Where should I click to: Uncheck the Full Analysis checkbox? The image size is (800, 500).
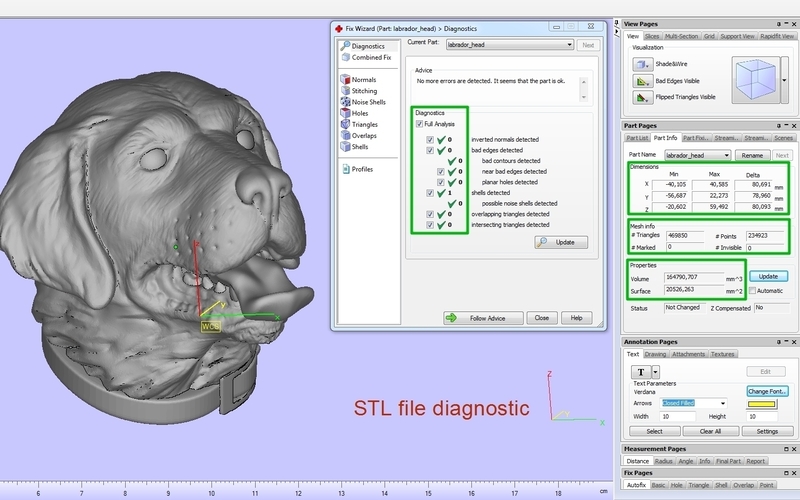pyautogui.click(x=420, y=123)
